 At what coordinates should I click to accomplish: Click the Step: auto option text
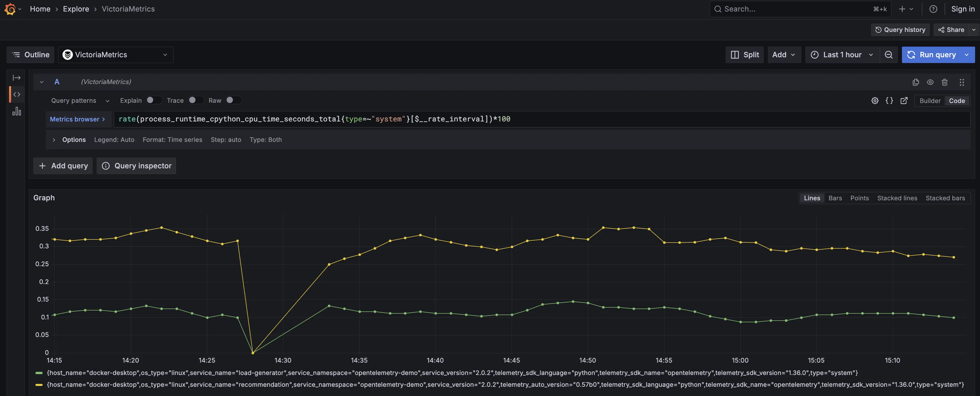point(226,140)
